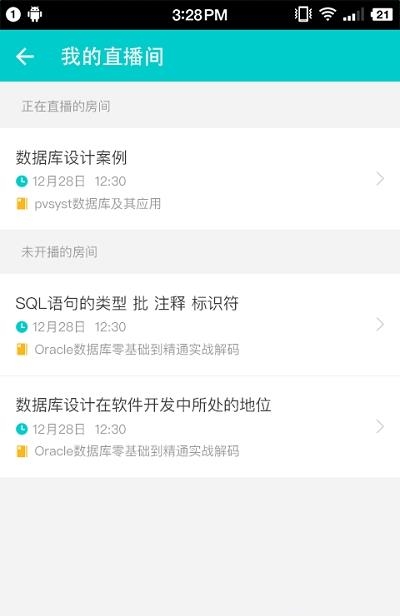Tap the Android robot icon in status bar
This screenshot has height=616, width=400.
(x=35, y=15)
